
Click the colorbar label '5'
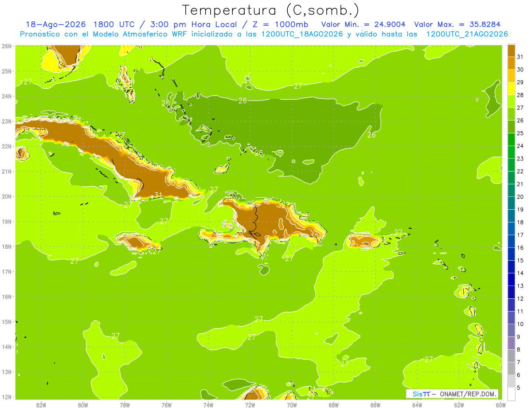click(x=519, y=388)
